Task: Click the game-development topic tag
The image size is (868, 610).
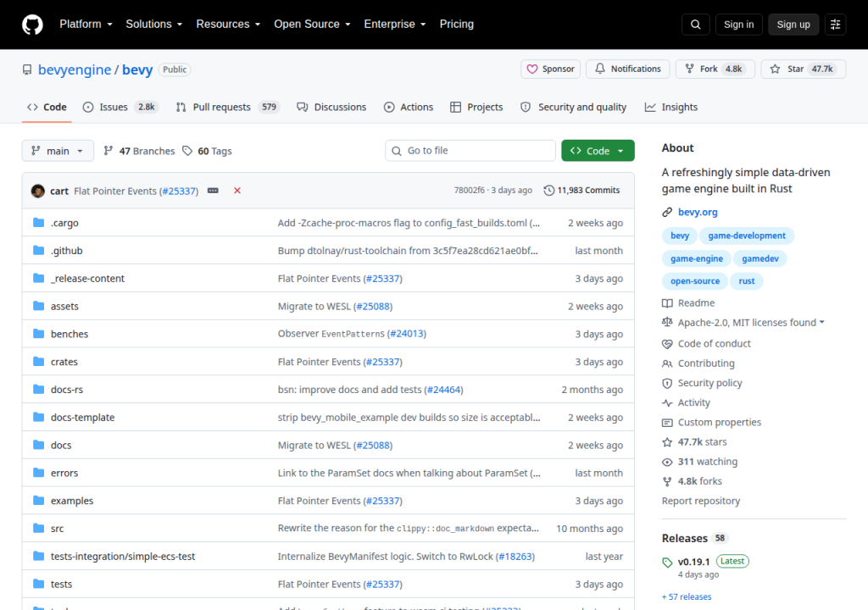Action: click(747, 236)
